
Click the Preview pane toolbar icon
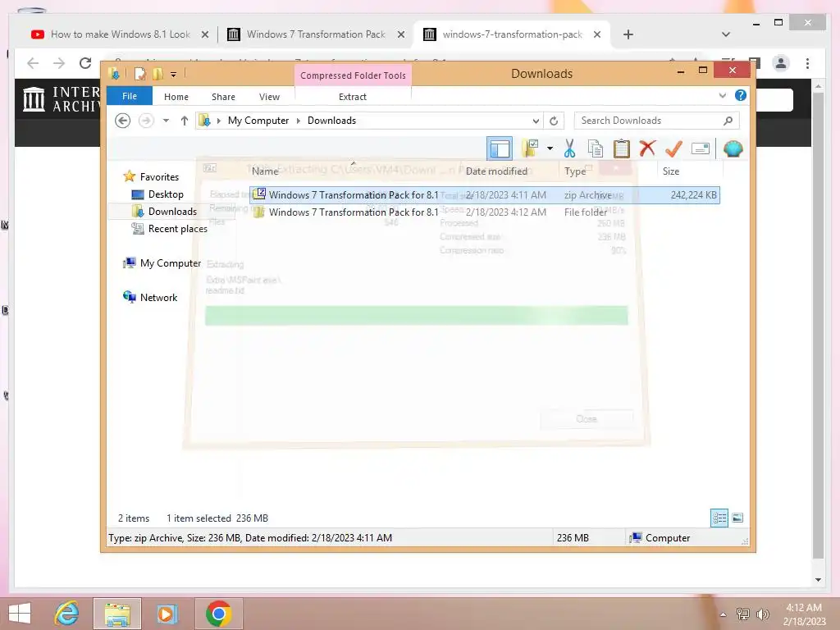(x=500, y=149)
